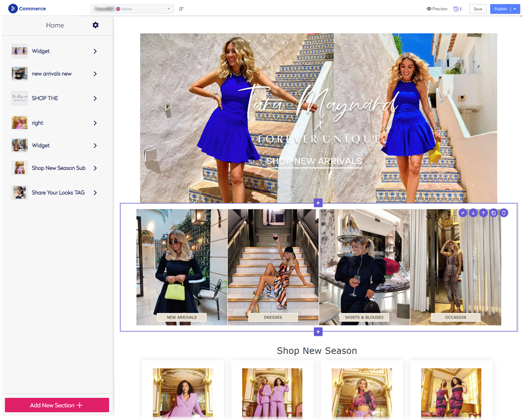This screenshot has height=420, width=525.
Task: Delete selected section with trash icon
Action: [504, 213]
